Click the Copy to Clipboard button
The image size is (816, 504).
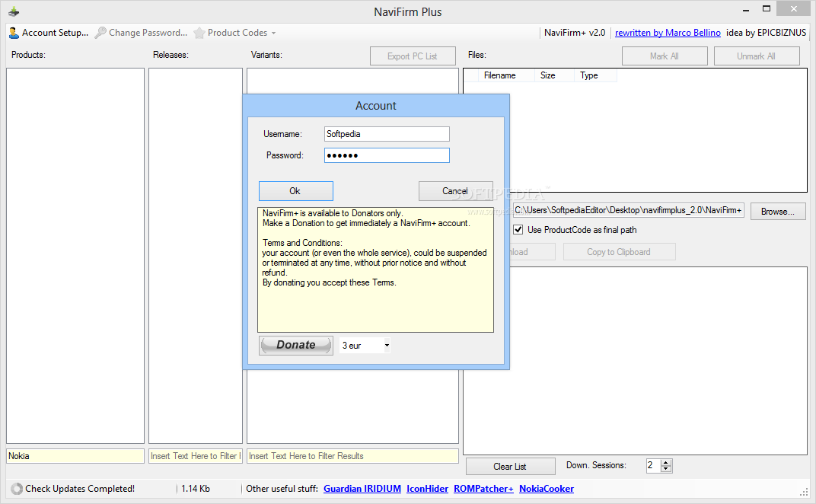620,252
